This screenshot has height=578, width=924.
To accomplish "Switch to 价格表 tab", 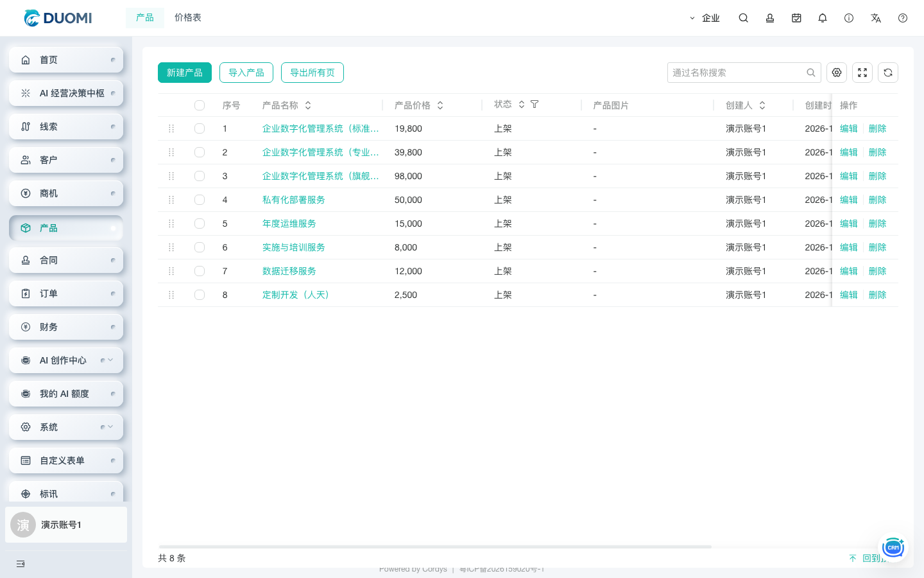I will tap(188, 18).
